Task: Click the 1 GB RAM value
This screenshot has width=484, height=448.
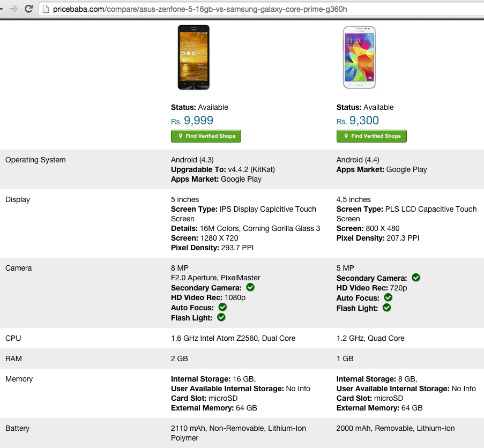Action: 345,359
